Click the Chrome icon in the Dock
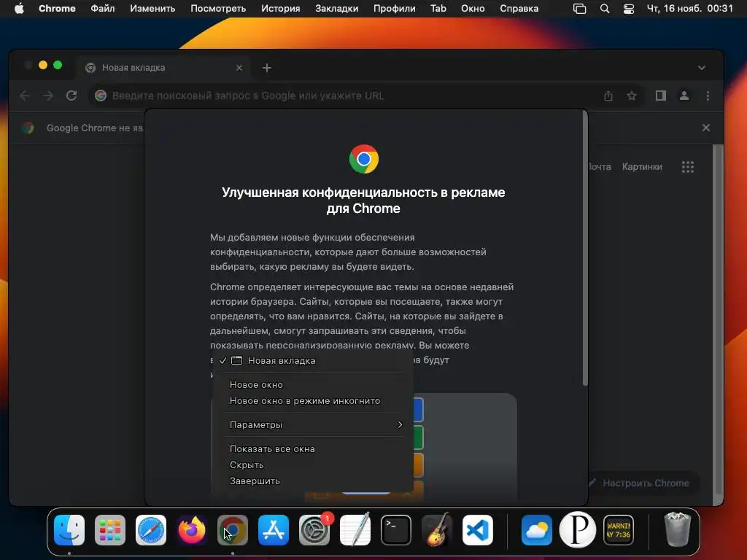 click(233, 530)
